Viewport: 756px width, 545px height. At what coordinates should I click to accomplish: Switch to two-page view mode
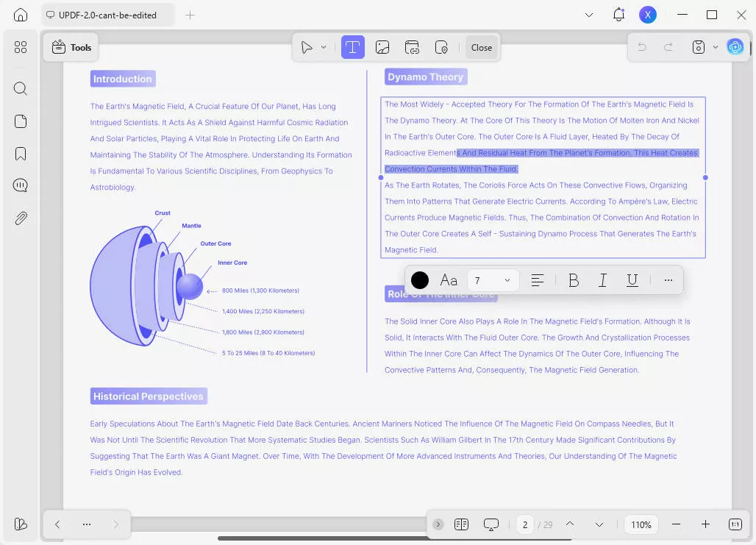(x=461, y=524)
